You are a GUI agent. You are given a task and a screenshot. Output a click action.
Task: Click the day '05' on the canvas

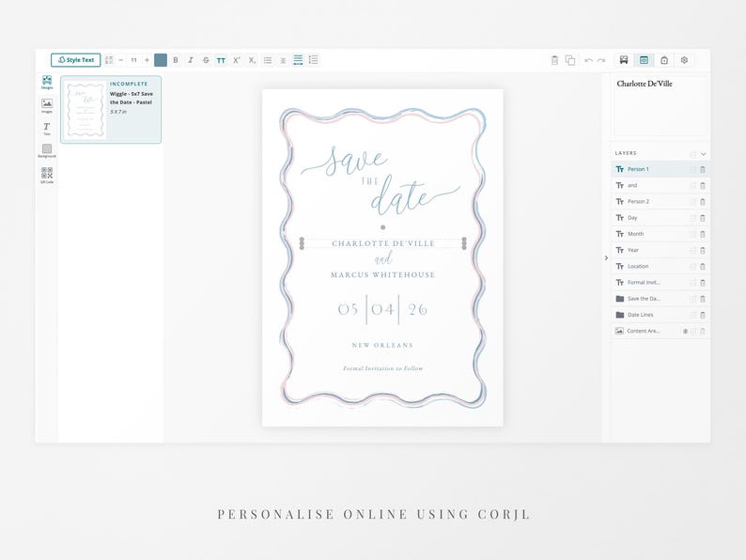(x=348, y=310)
